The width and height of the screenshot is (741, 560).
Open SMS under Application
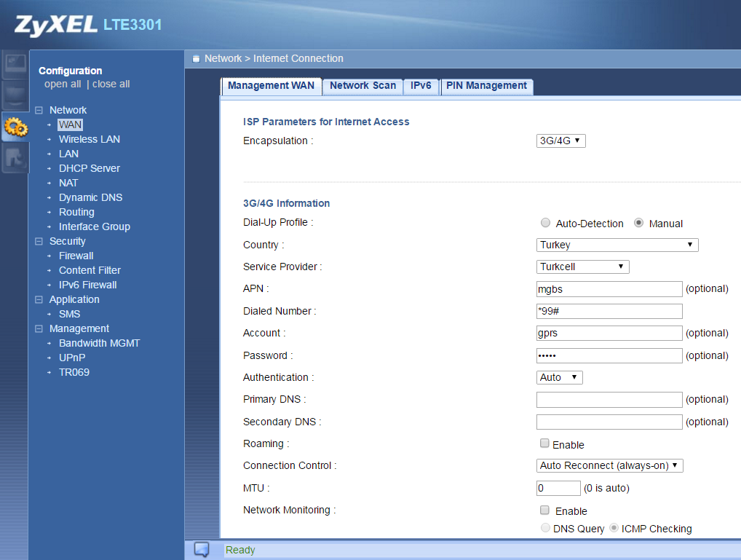click(x=69, y=314)
